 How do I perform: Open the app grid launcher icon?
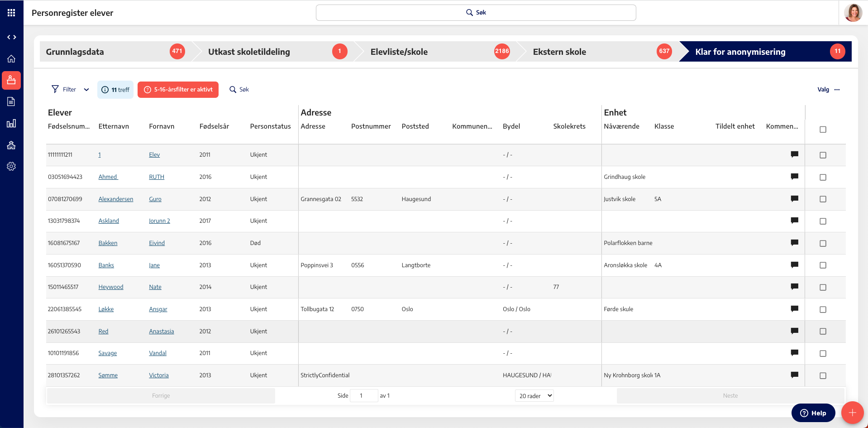tap(11, 13)
